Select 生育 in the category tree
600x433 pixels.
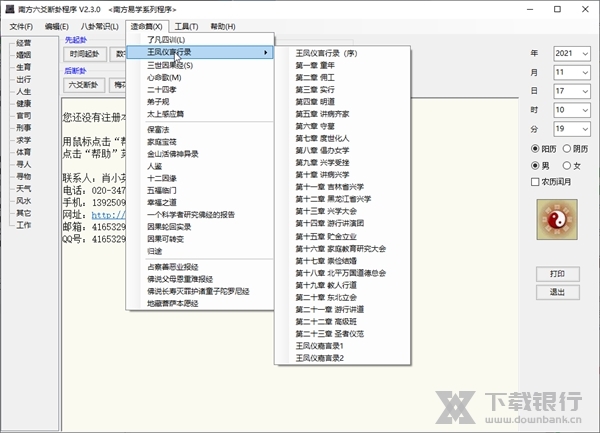point(24,67)
